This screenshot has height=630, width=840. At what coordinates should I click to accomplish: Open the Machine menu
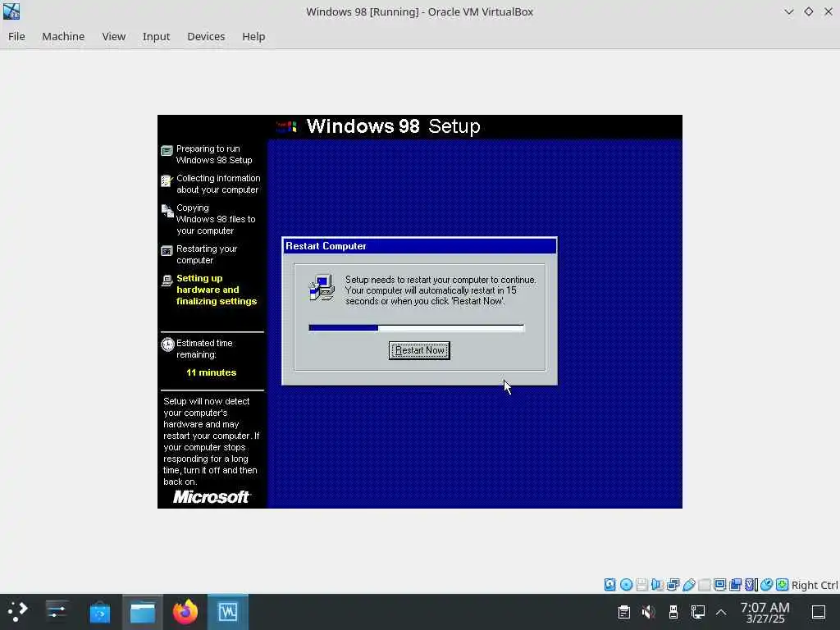63,36
